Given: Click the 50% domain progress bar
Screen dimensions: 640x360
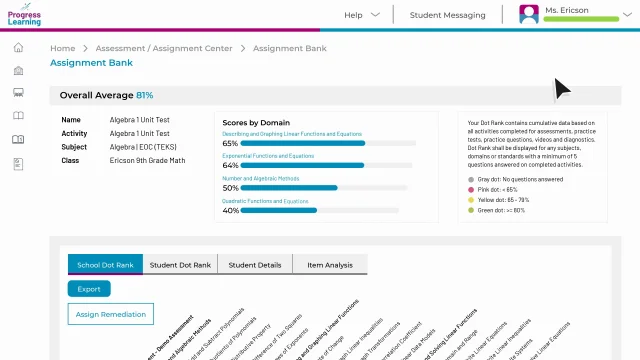Looking at the screenshot, I should [x=324, y=188].
